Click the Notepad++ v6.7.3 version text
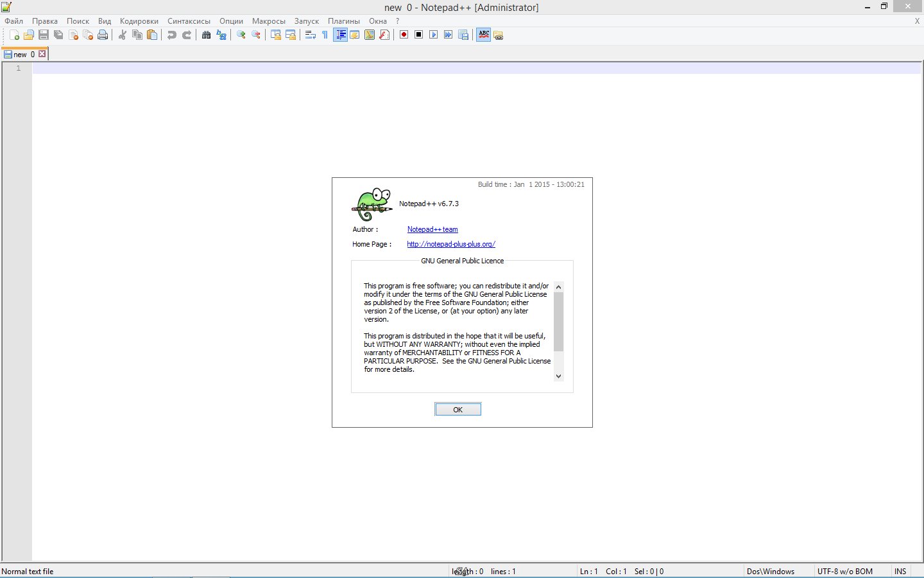 coord(429,204)
